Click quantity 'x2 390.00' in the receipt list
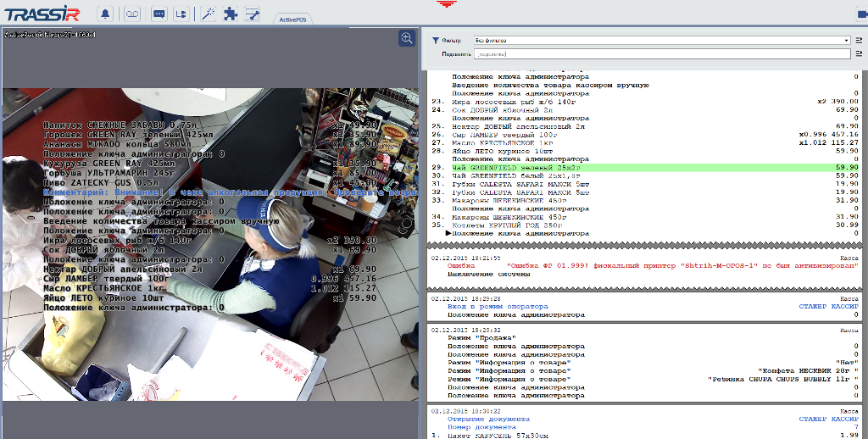 838,102
